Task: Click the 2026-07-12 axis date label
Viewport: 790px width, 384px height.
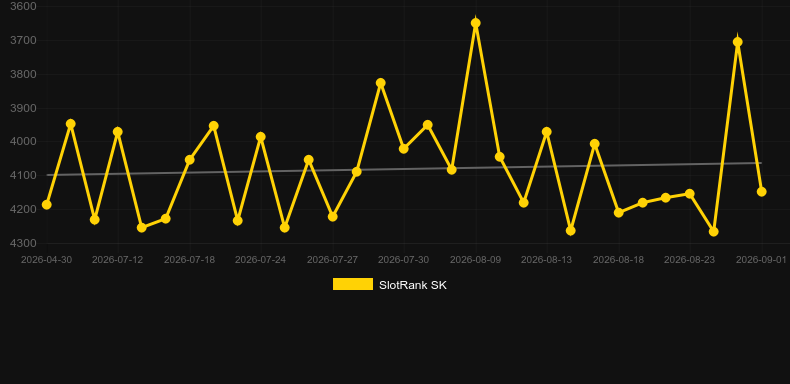Action: pos(117,260)
